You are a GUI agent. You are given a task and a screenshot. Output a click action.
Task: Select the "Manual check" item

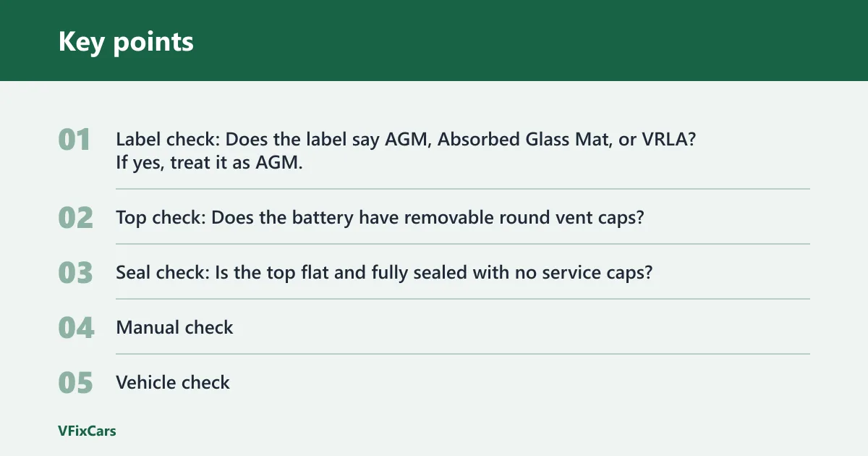coord(174,327)
